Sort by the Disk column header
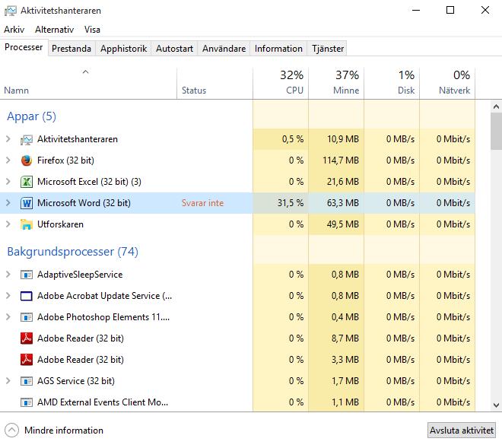 (x=392, y=83)
